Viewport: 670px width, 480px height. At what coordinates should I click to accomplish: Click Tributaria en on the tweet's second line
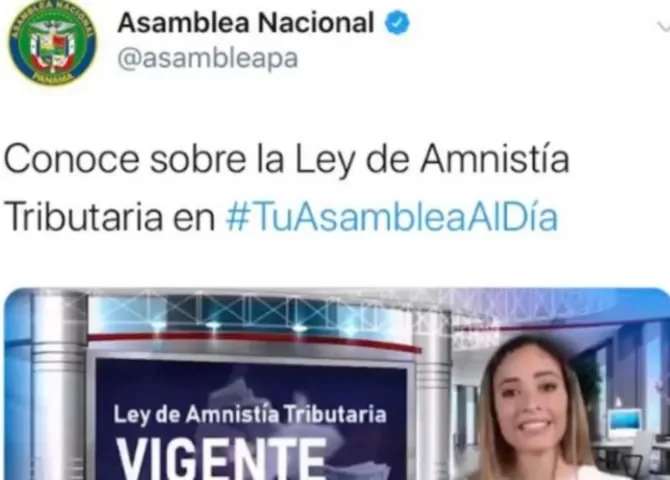pyautogui.click(x=111, y=217)
